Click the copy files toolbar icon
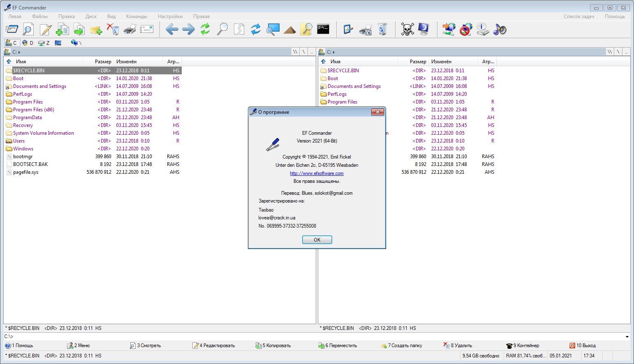Viewport: 634px width, 364px height. (x=62, y=29)
